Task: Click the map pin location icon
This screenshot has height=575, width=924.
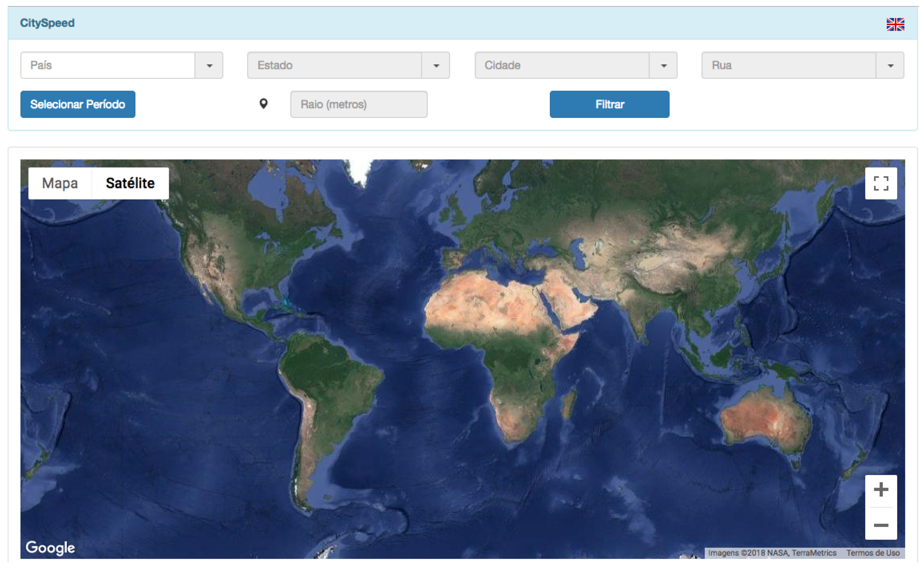Action: click(x=263, y=103)
